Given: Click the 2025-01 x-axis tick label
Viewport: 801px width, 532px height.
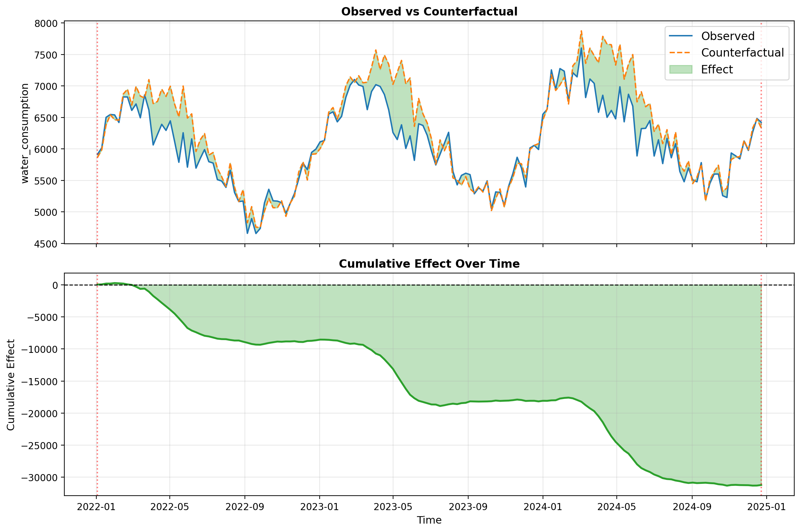Looking at the screenshot, I should point(766,507).
